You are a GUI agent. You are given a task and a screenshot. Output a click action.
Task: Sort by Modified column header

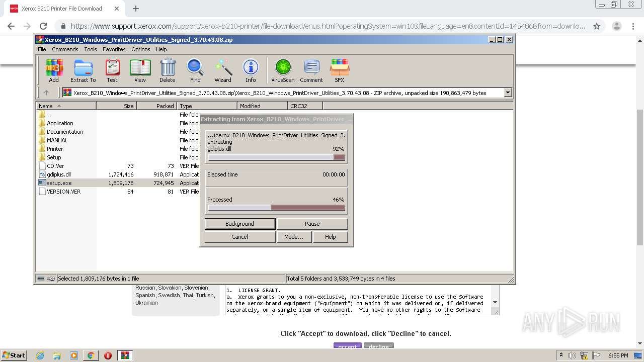(262, 106)
